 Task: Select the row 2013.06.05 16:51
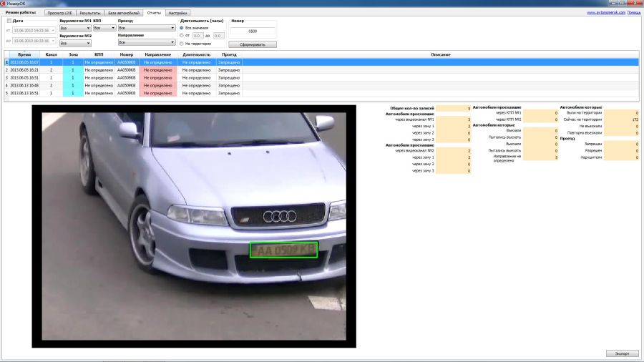click(321, 77)
